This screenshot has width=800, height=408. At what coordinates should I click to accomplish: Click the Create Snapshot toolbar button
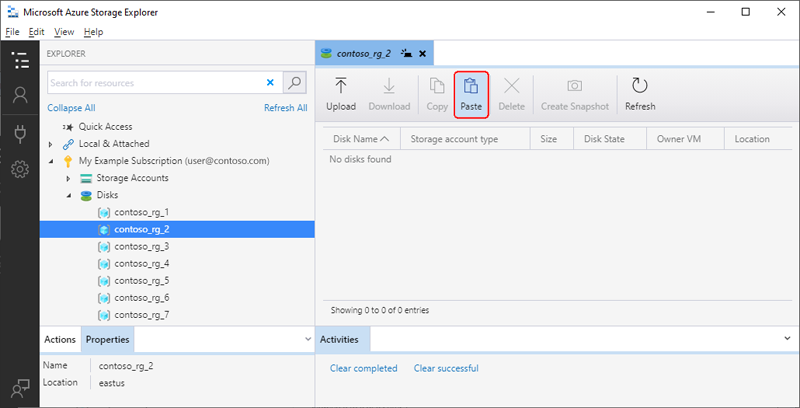point(575,95)
